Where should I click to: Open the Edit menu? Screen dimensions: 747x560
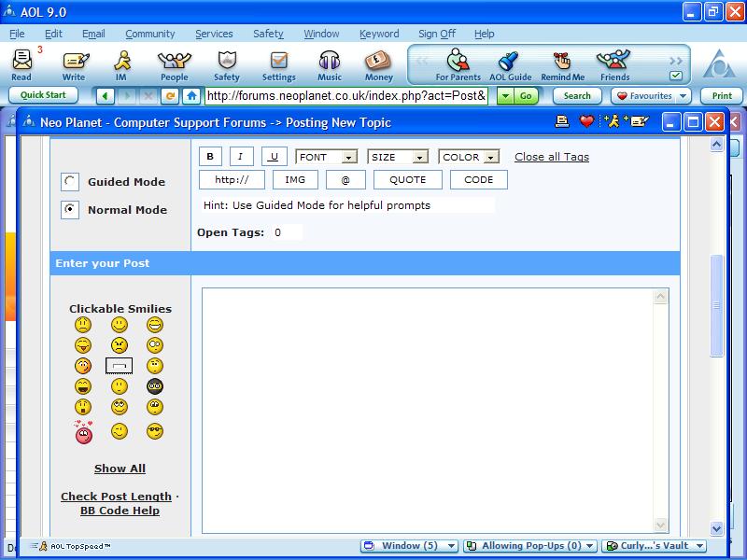coord(53,34)
